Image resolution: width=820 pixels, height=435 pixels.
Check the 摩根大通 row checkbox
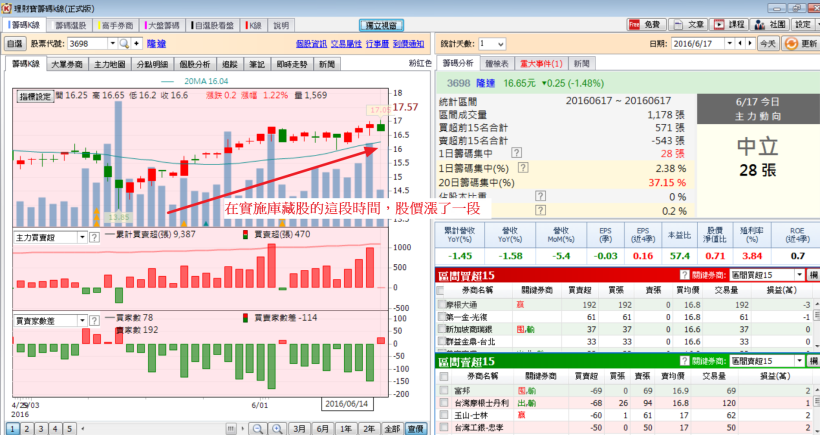[x=442, y=303]
